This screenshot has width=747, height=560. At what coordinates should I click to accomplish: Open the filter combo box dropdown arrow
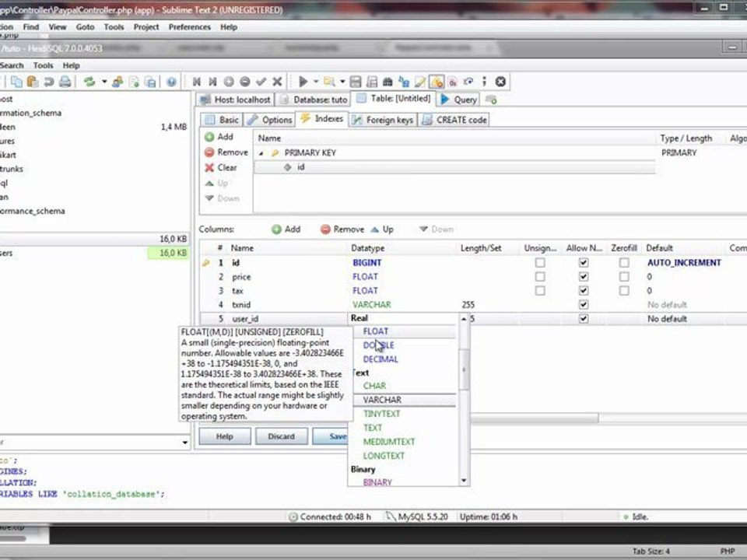(185, 443)
